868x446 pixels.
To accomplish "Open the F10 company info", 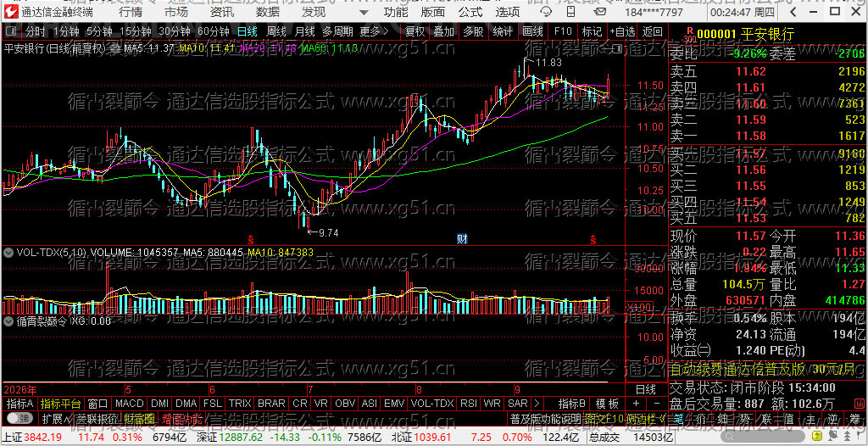I will point(563,32).
